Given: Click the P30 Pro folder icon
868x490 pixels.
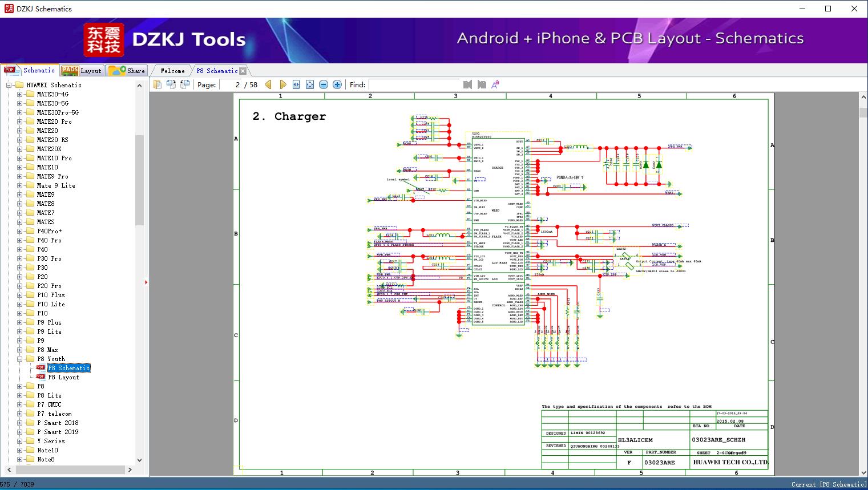Looking at the screenshot, I should tap(30, 258).
